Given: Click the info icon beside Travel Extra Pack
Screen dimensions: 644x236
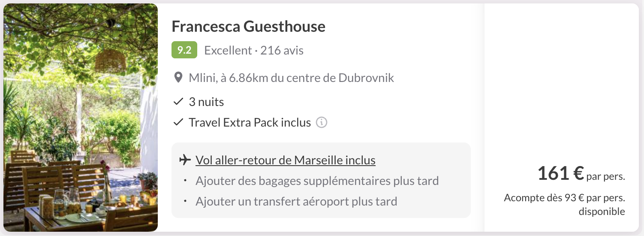Looking at the screenshot, I should tap(322, 123).
